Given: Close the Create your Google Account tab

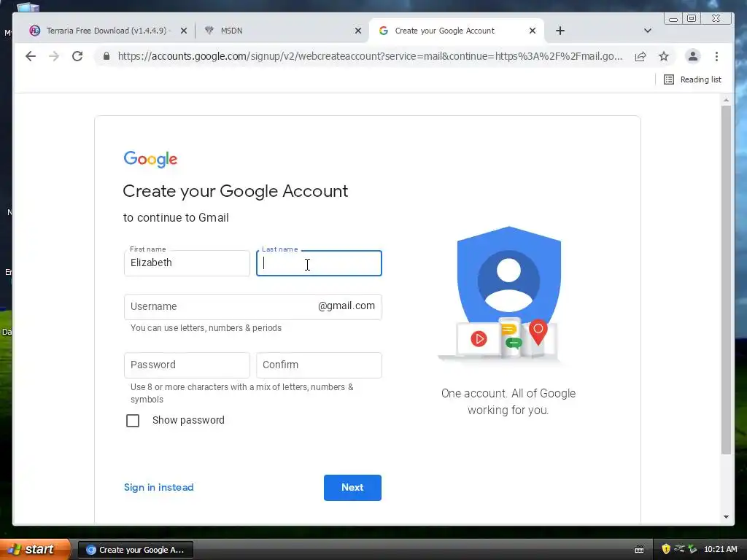Looking at the screenshot, I should [533, 31].
